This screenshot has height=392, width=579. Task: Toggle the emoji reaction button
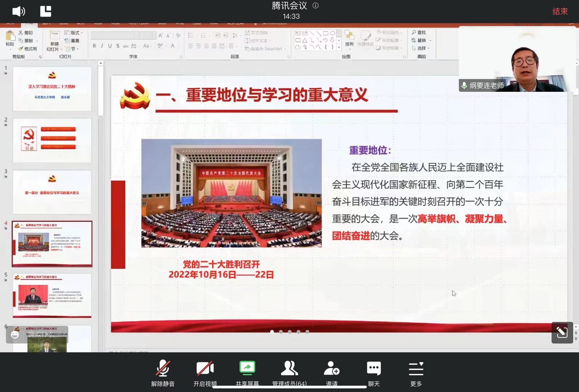click(15, 335)
